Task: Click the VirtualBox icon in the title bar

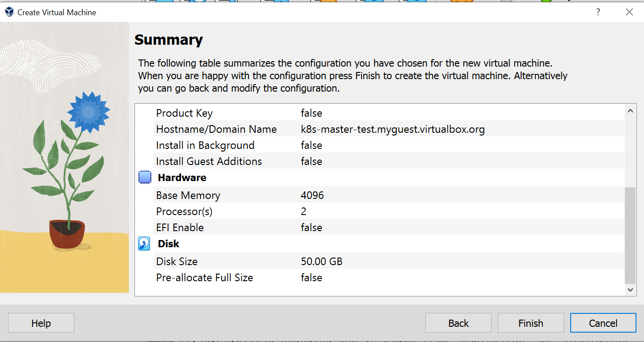Action: (9, 12)
